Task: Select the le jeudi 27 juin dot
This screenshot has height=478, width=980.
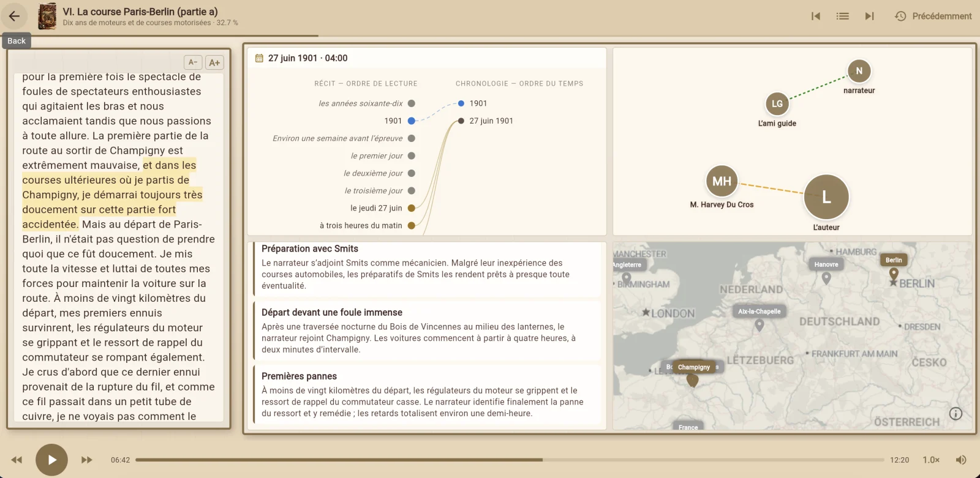Action: point(412,208)
